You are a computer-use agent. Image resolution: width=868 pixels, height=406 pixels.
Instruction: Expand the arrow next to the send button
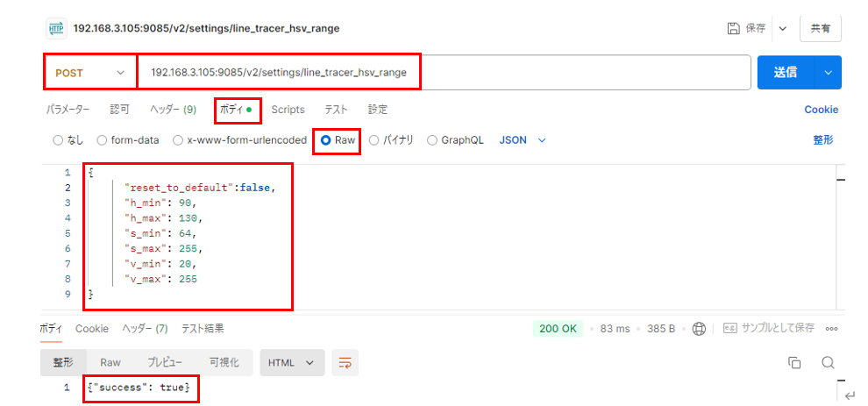[x=828, y=73]
